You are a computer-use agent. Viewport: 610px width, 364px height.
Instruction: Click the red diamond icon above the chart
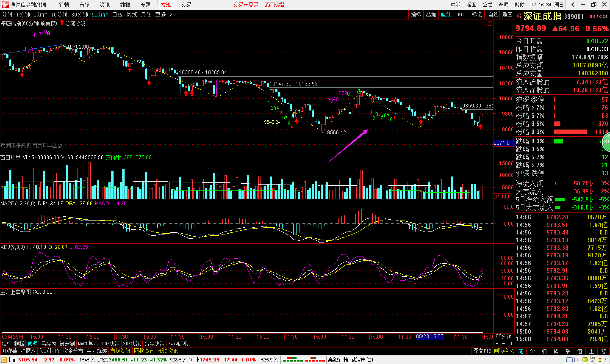click(x=484, y=23)
